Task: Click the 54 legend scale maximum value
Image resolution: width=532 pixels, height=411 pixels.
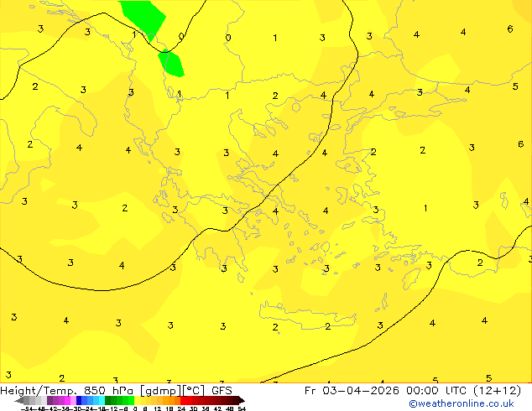Action: tap(241, 408)
